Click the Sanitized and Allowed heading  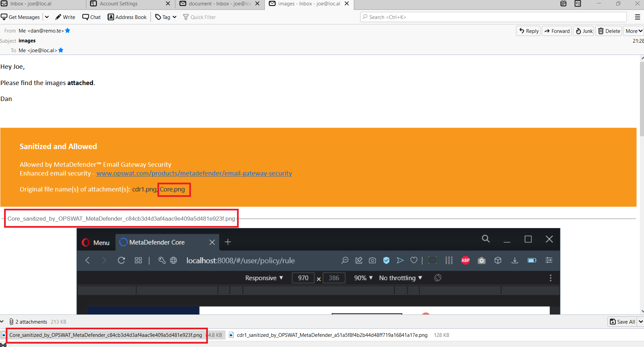58,146
